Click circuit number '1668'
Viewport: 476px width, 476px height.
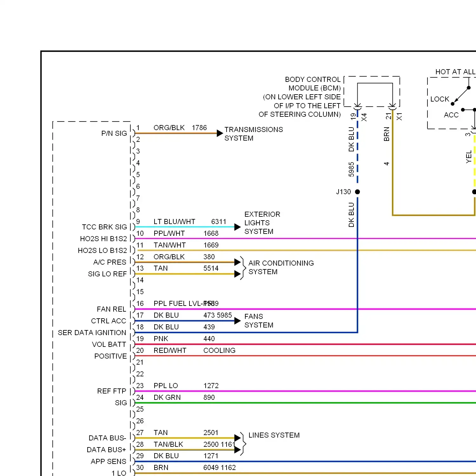pyautogui.click(x=211, y=233)
